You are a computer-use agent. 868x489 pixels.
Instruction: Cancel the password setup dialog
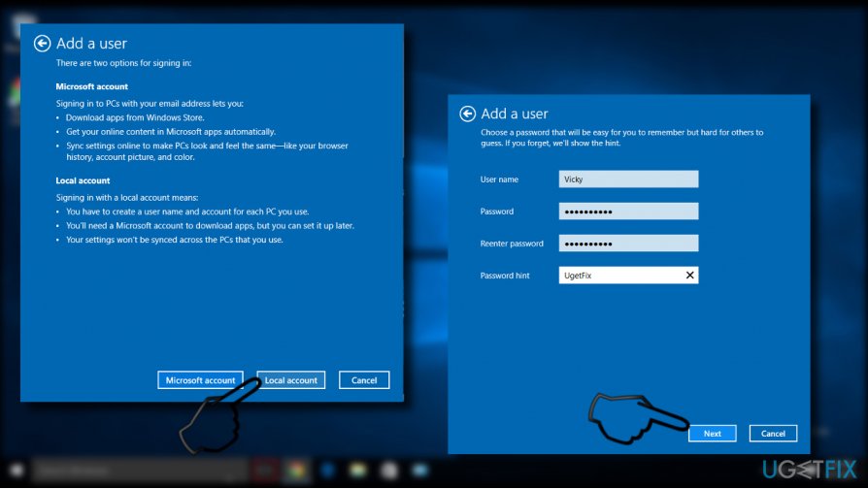[x=773, y=434]
